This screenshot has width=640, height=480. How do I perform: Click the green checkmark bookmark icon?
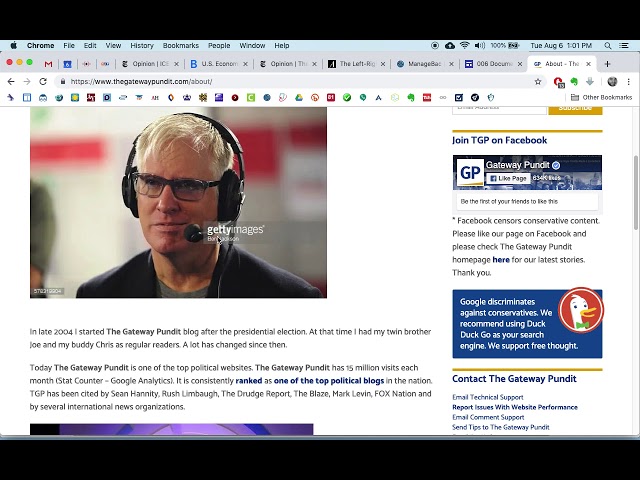pos(347,98)
